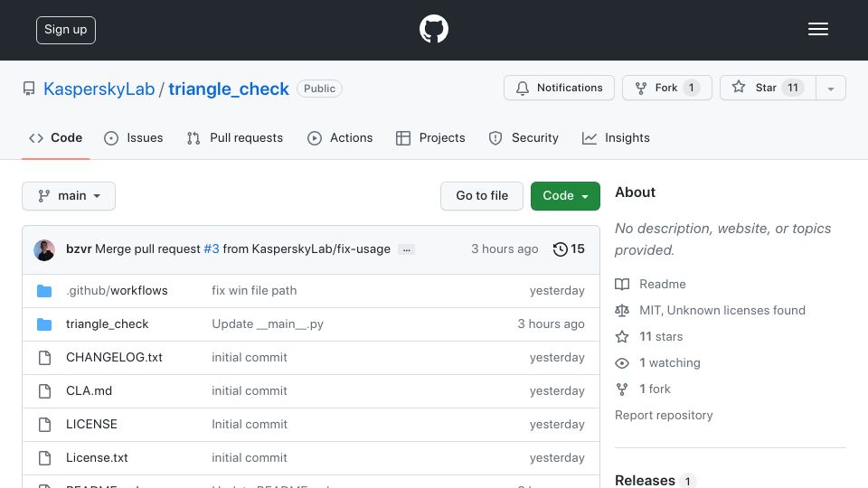View the 15 commits history
The width and height of the screenshot is (868, 488).
pos(569,249)
